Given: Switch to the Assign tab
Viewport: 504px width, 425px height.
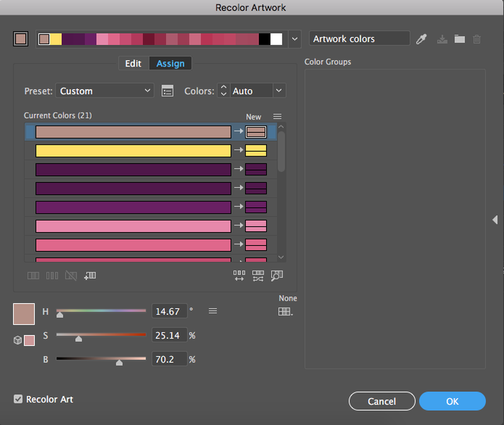Looking at the screenshot, I should 170,64.
